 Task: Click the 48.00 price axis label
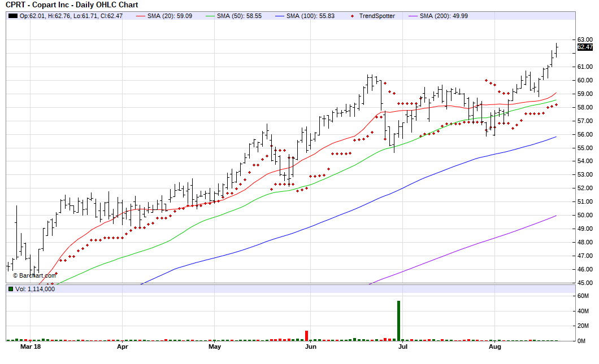(x=585, y=242)
